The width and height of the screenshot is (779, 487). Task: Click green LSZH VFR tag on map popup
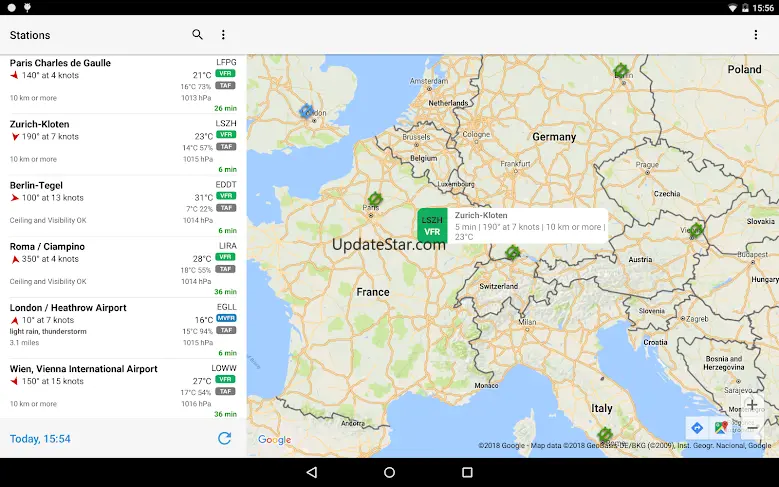pyautogui.click(x=432, y=226)
